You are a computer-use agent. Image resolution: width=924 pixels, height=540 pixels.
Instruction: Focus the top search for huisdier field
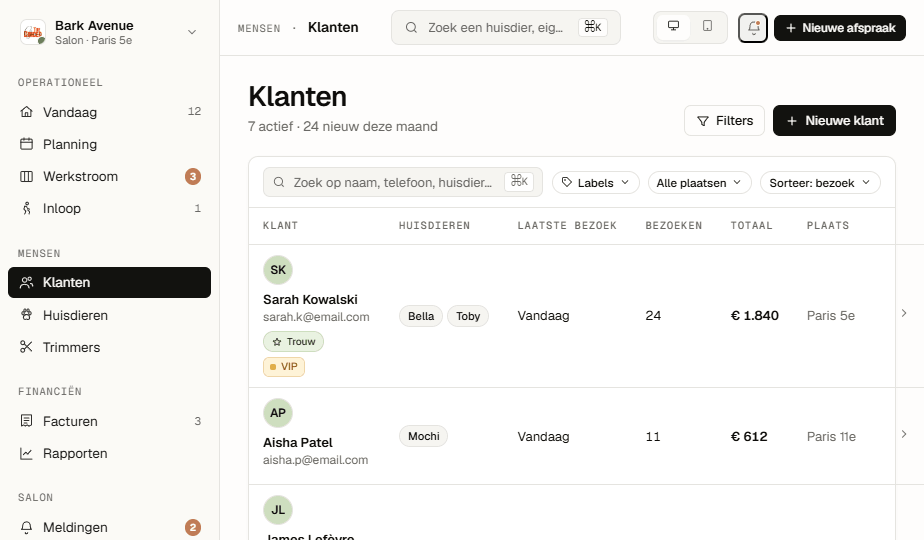tap(506, 27)
